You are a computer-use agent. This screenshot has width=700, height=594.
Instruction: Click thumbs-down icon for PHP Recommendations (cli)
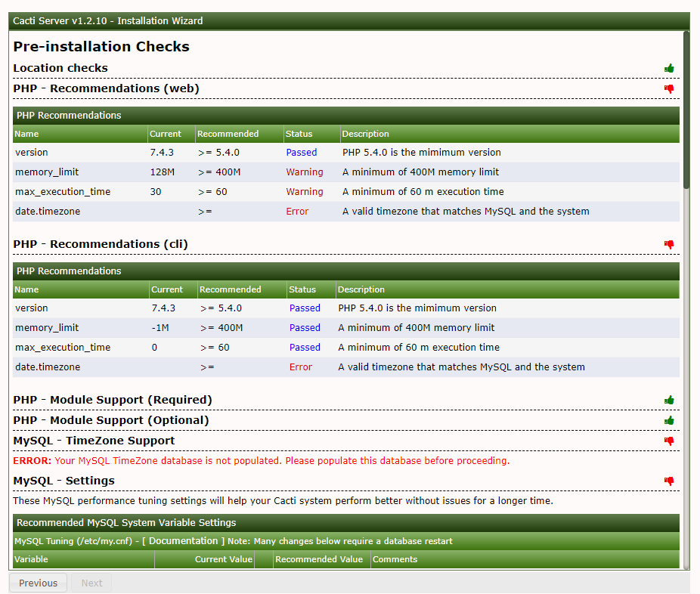click(x=669, y=245)
